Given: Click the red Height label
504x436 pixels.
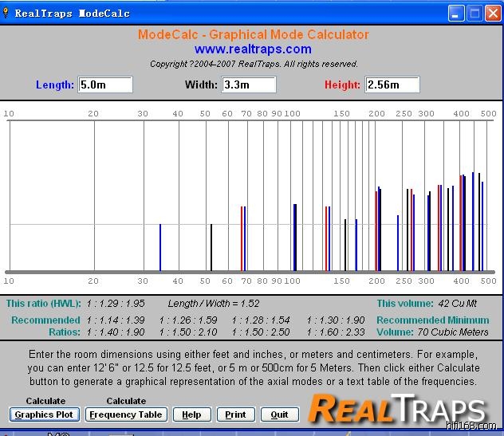Looking at the screenshot, I should (342, 85).
